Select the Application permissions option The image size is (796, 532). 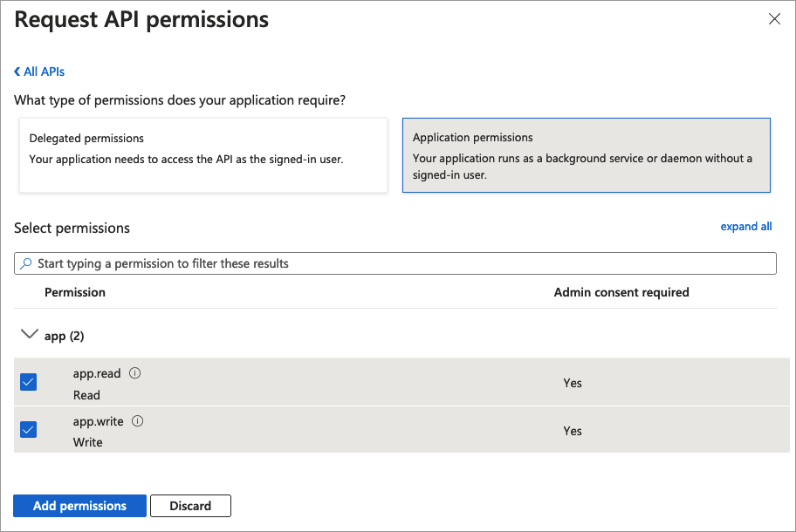pos(587,155)
